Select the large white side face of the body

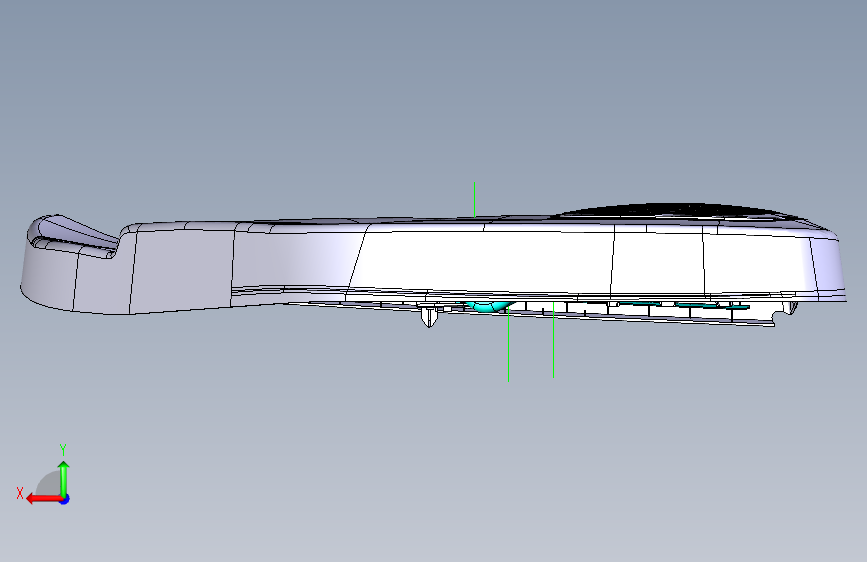coord(481,260)
